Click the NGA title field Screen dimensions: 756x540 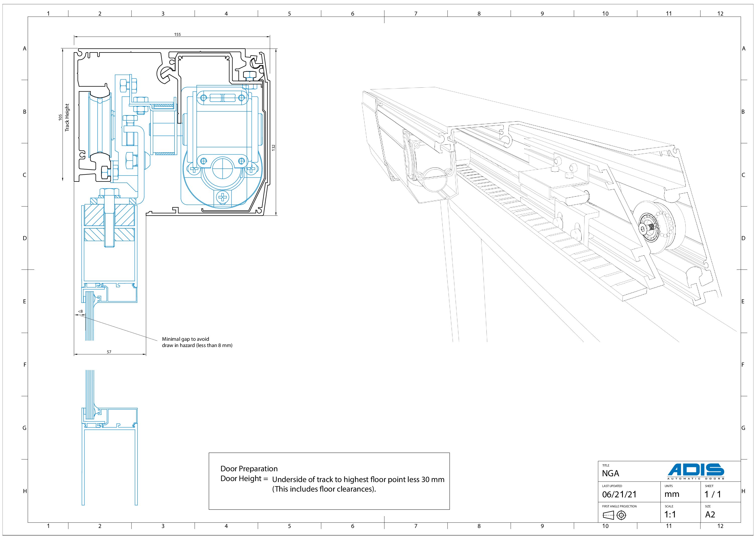click(611, 473)
